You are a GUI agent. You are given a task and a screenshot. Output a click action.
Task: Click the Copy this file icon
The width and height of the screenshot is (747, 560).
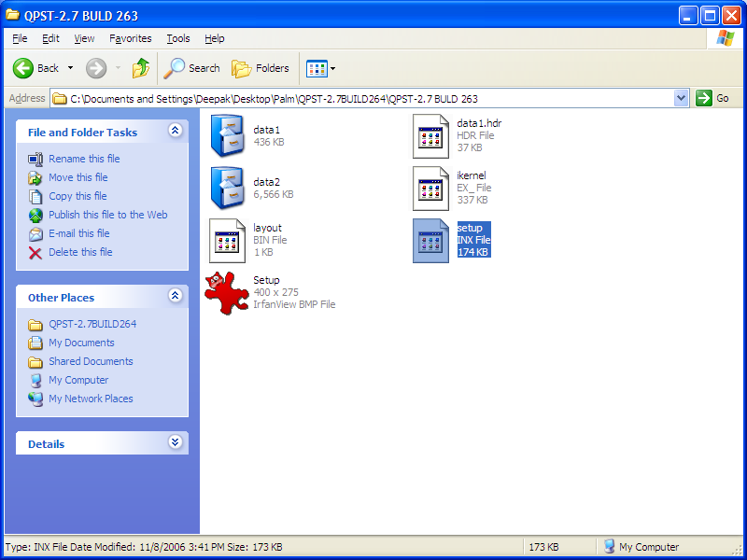tap(35, 196)
